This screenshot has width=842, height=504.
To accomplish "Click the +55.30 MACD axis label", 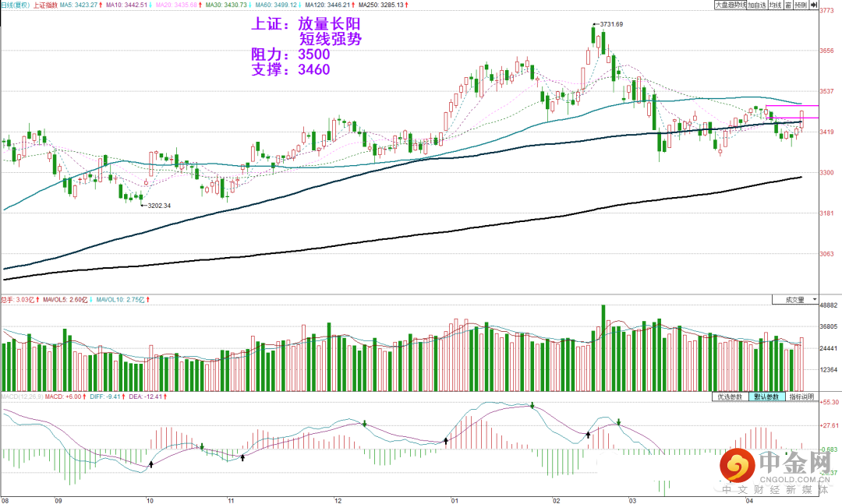I will [x=830, y=402].
